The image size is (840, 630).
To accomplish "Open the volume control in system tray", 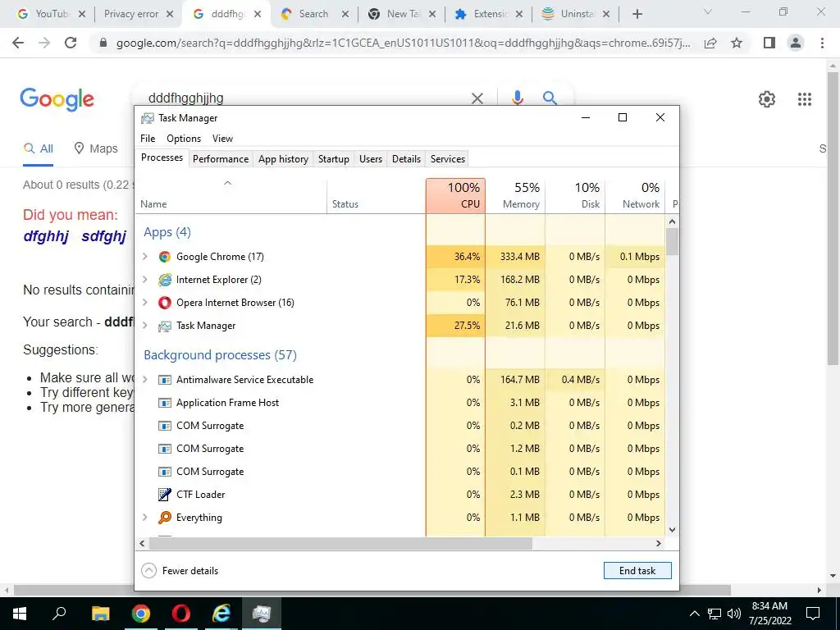I will click(733, 614).
